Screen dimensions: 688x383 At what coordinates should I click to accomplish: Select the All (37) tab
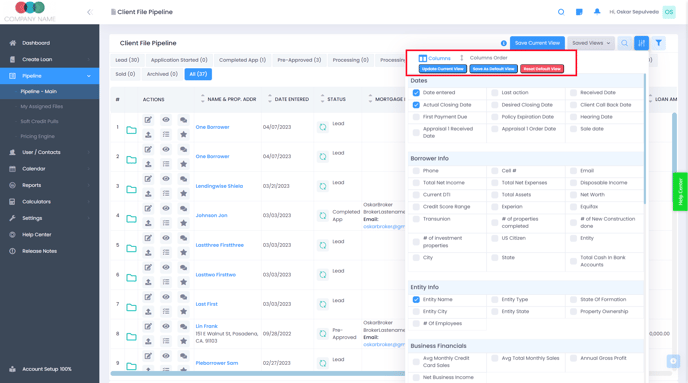[198, 74]
